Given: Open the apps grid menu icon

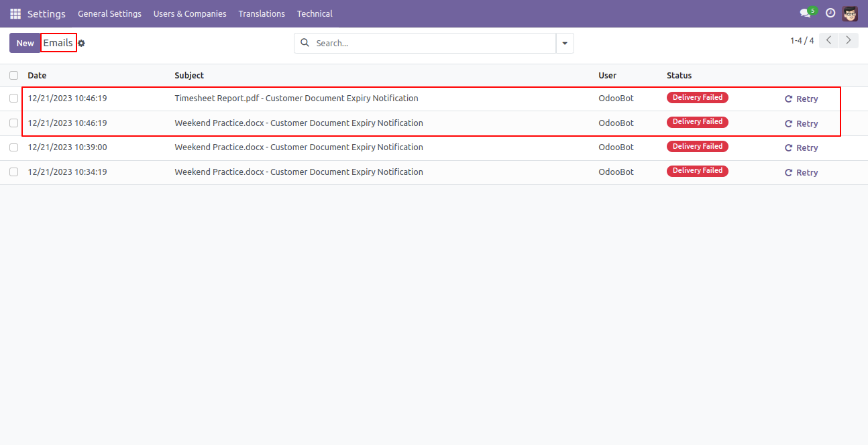Looking at the screenshot, I should point(15,13).
